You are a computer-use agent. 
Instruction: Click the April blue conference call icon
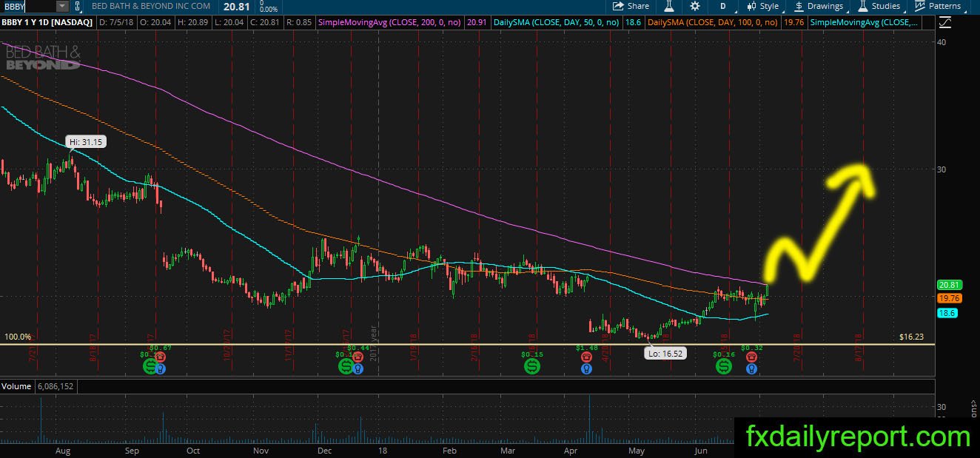[587, 368]
